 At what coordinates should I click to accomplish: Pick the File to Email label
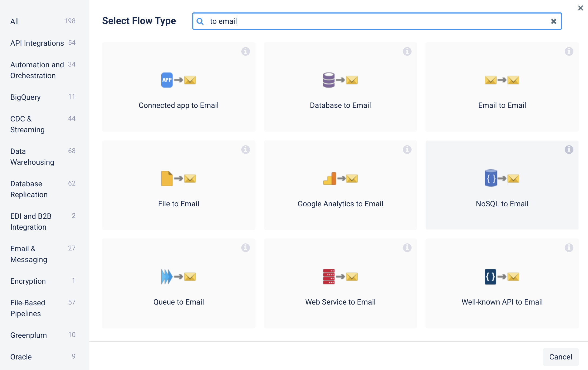click(179, 204)
